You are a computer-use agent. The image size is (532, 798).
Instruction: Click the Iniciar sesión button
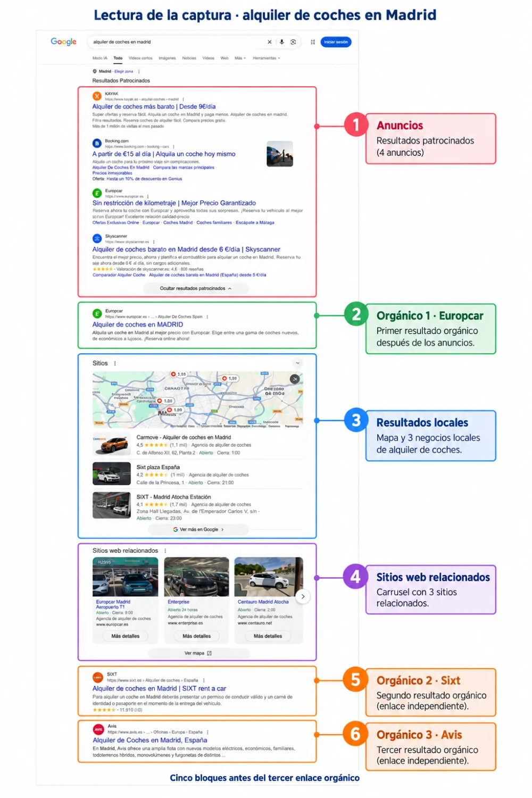[336, 42]
